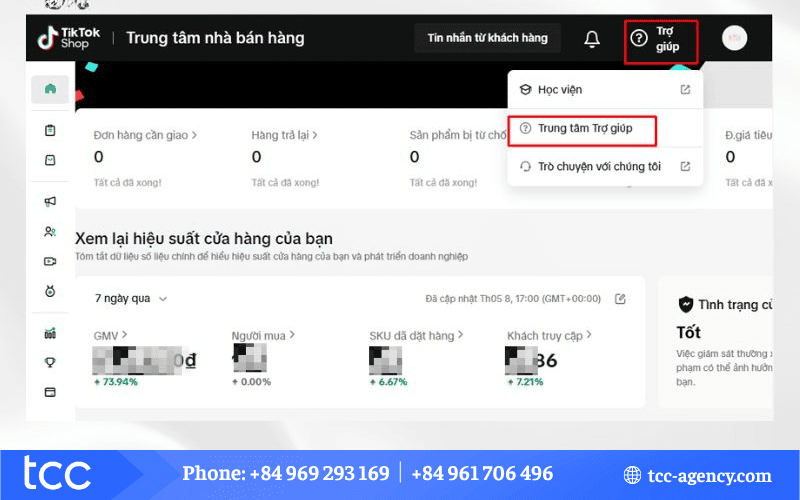Click the Home icon in the sidebar

pyautogui.click(x=50, y=89)
